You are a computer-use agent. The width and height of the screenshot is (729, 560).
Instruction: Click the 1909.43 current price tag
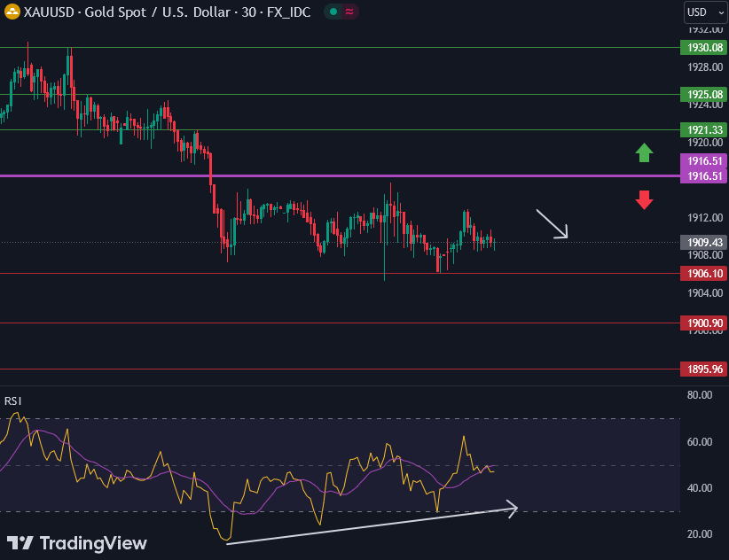pyautogui.click(x=703, y=242)
